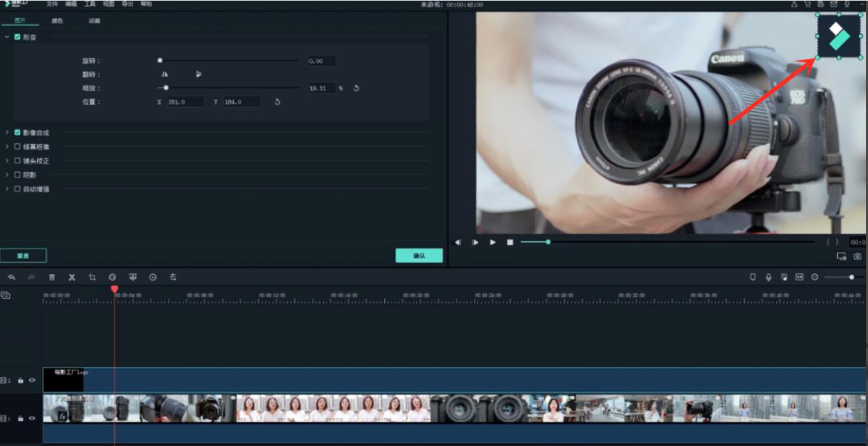The width and height of the screenshot is (868, 446).
Task: Click the delete clip icon
Action: pyautogui.click(x=52, y=277)
